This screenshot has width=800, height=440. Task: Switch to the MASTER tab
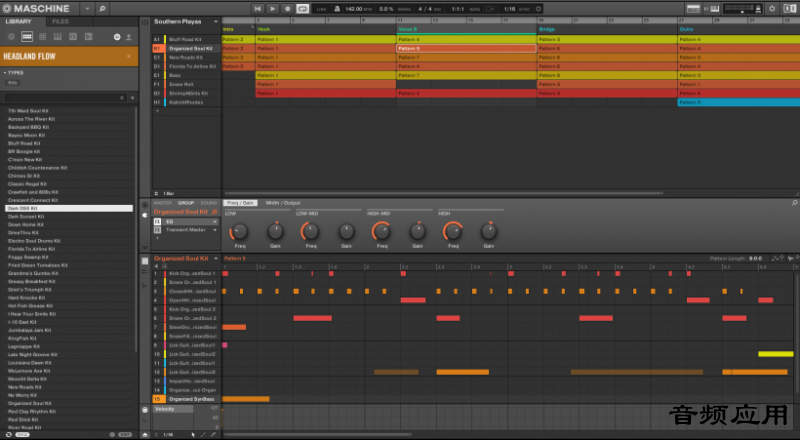pos(163,203)
